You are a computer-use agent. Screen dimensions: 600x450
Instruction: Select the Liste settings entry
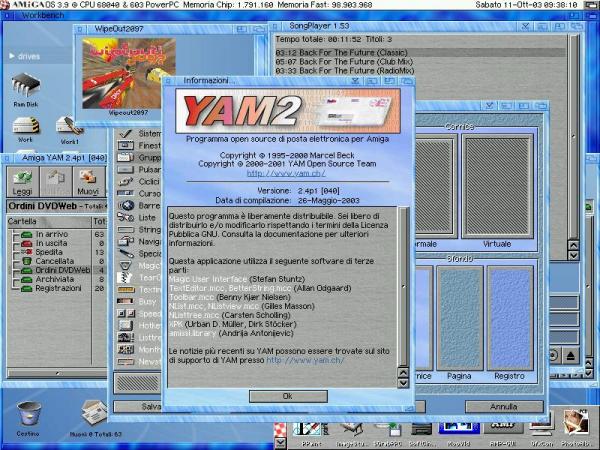[140, 217]
